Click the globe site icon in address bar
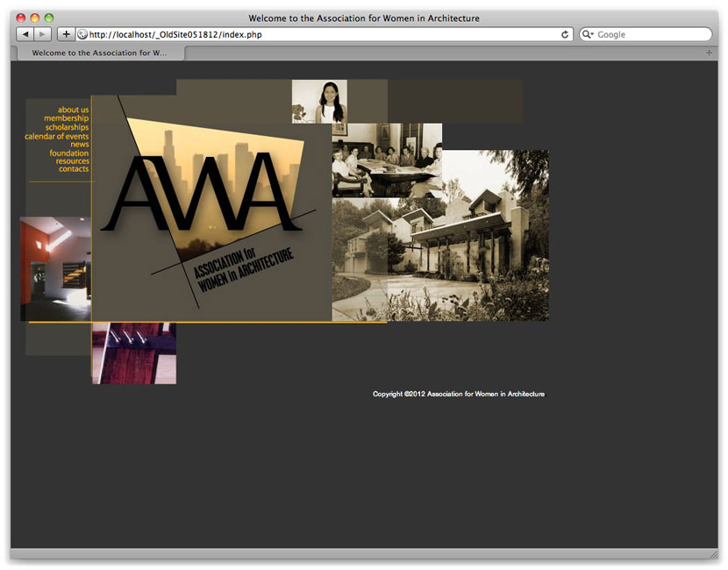Image resolution: width=728 pixels, height=570 pixels. tap(82, 34)
